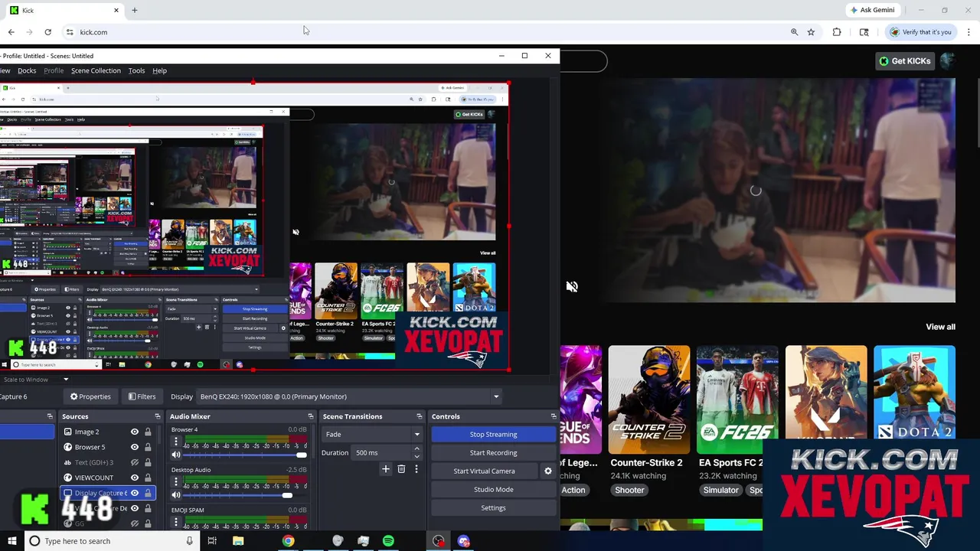Click Start Recording button
The width and height of the screenshot is (980, 551).
point(493,453)
